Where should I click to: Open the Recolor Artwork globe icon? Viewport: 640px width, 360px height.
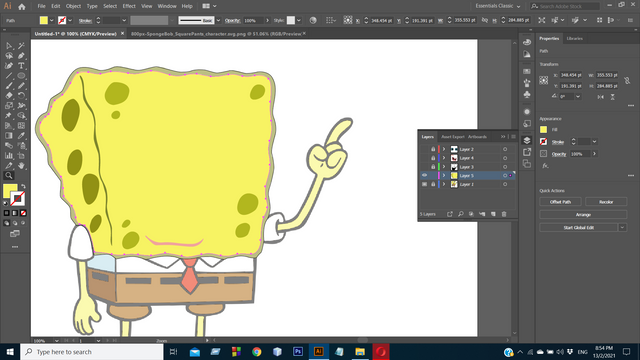tap(313, 20)
